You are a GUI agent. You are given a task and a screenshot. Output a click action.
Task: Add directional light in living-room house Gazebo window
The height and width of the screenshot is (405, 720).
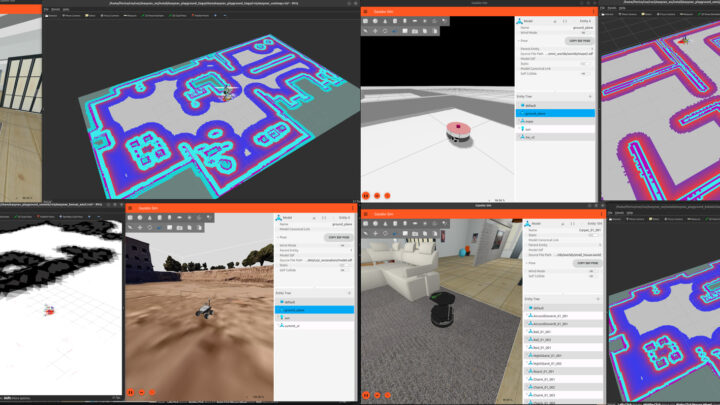click(x=434, y=223)
